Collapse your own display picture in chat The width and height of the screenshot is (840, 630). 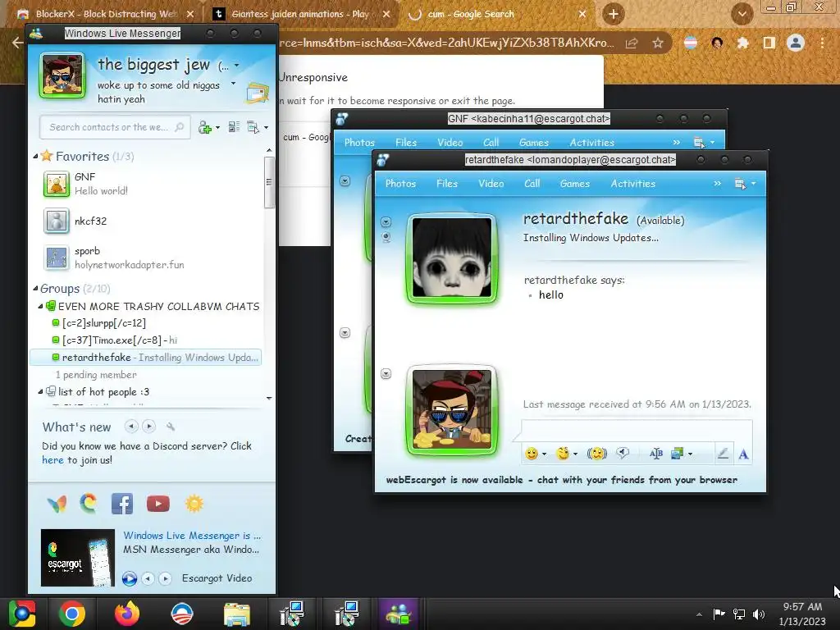pyautogui.click(x=386, y=374)
